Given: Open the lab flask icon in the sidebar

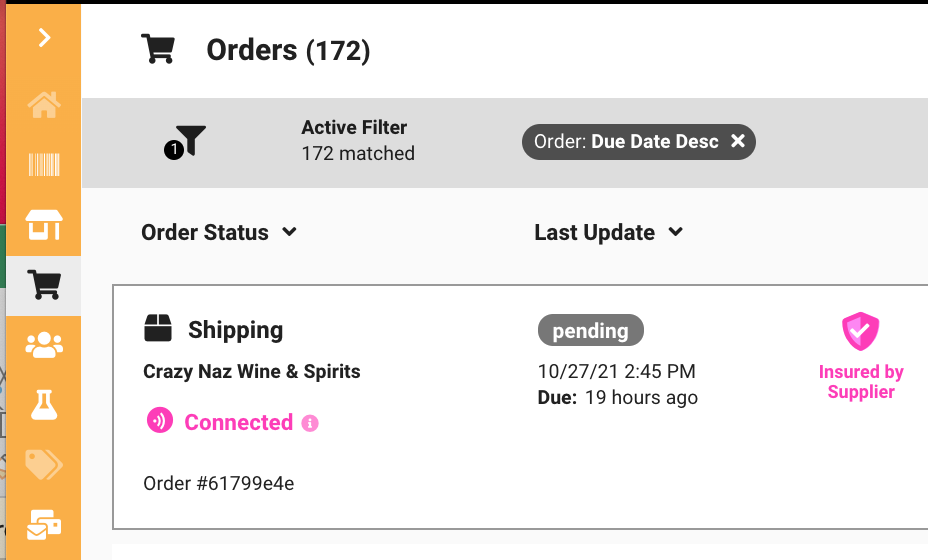Looking at the screenshot, I should (44, 405).
